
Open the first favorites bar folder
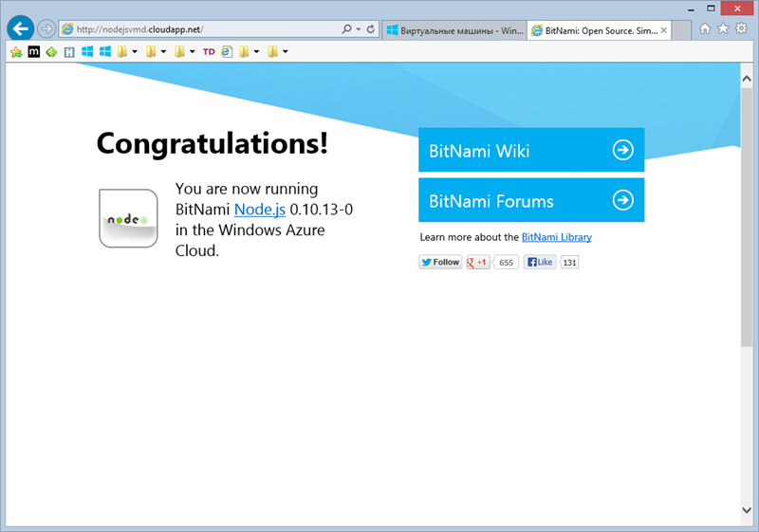click(x=122, y=51)
